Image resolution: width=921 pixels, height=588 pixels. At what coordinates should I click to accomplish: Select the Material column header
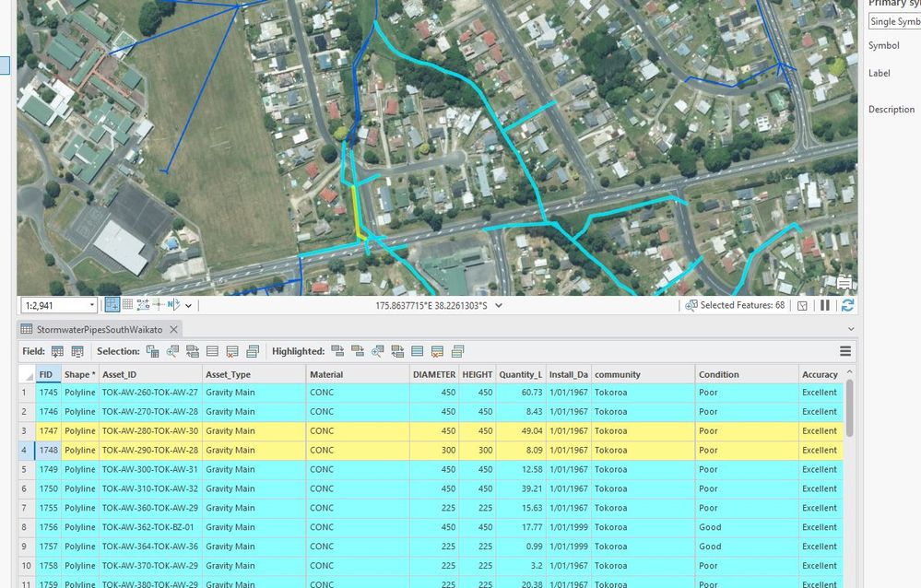[x=358, y=374]
